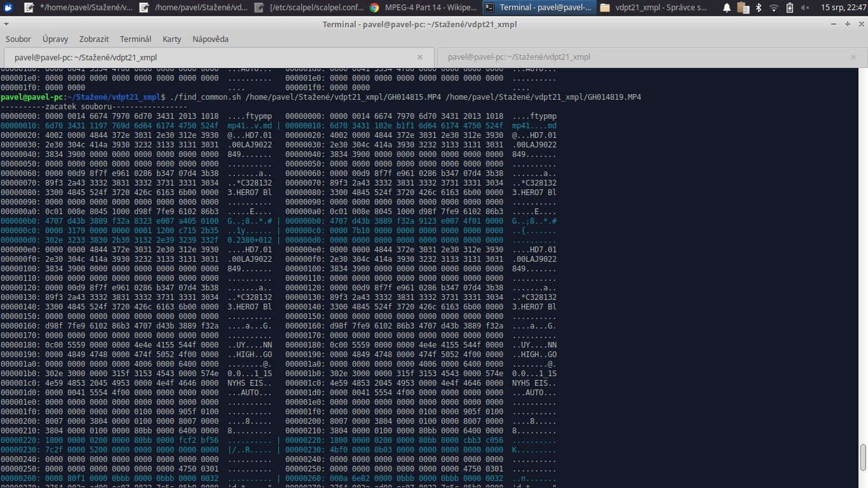Close the first terminal tab
868x488 pixels.
pyautogui.click(x=420, y=57)
